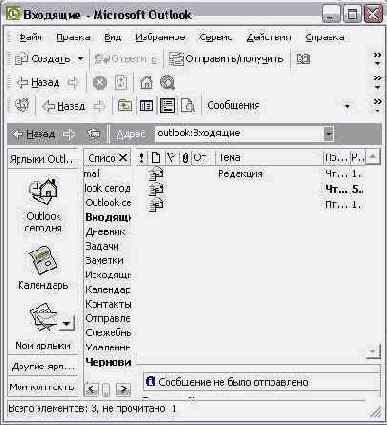Image resolution: width=387 pixels, height=425 pixels.
Task: Open the Вид menu
Action: [112, 37]
